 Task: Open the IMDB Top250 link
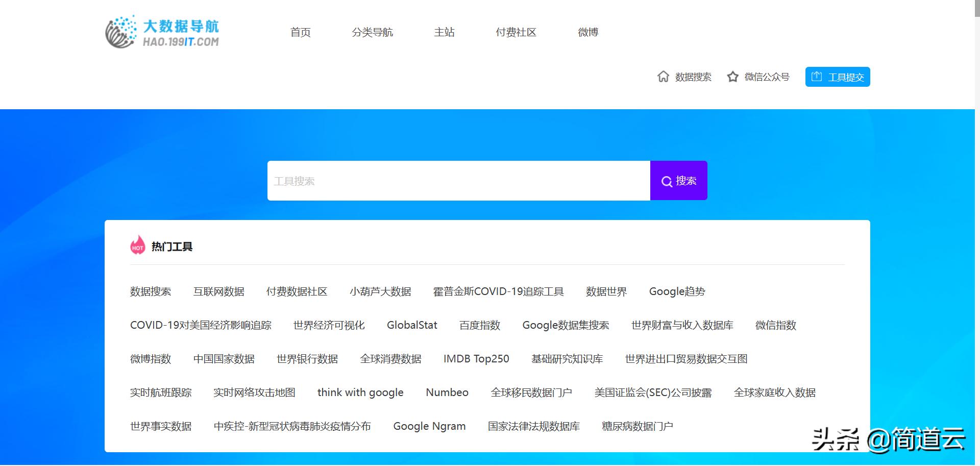pos(476,359)
